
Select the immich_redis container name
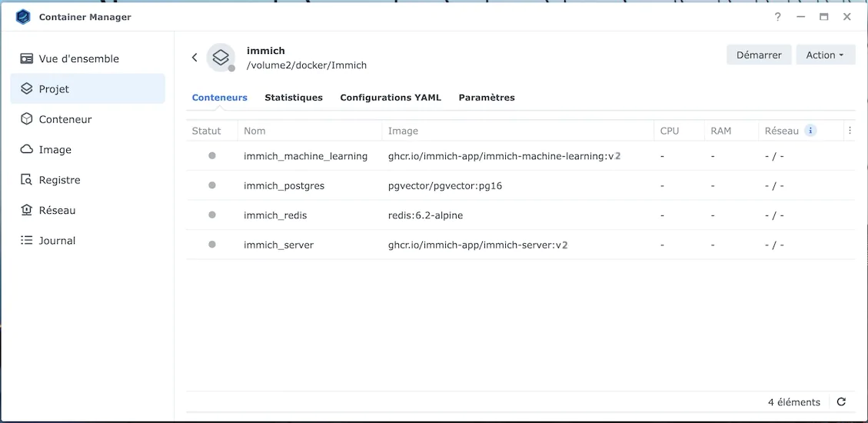[275, 215]
